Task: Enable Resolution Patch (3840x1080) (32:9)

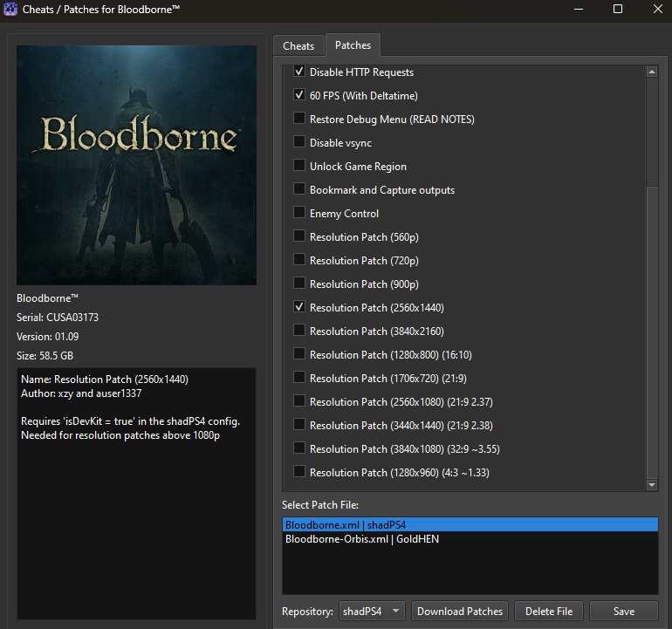Action: point(299,448)
